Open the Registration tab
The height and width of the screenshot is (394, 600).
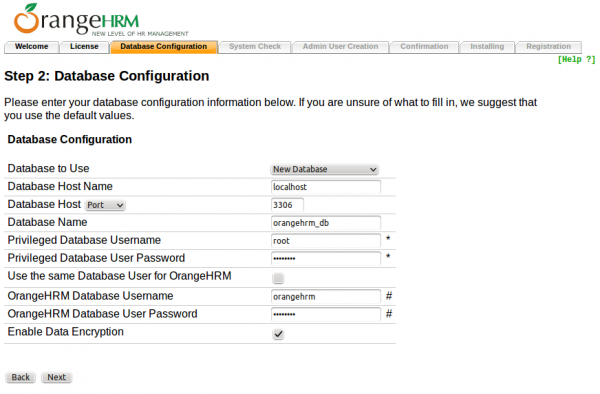pos(548,47)
